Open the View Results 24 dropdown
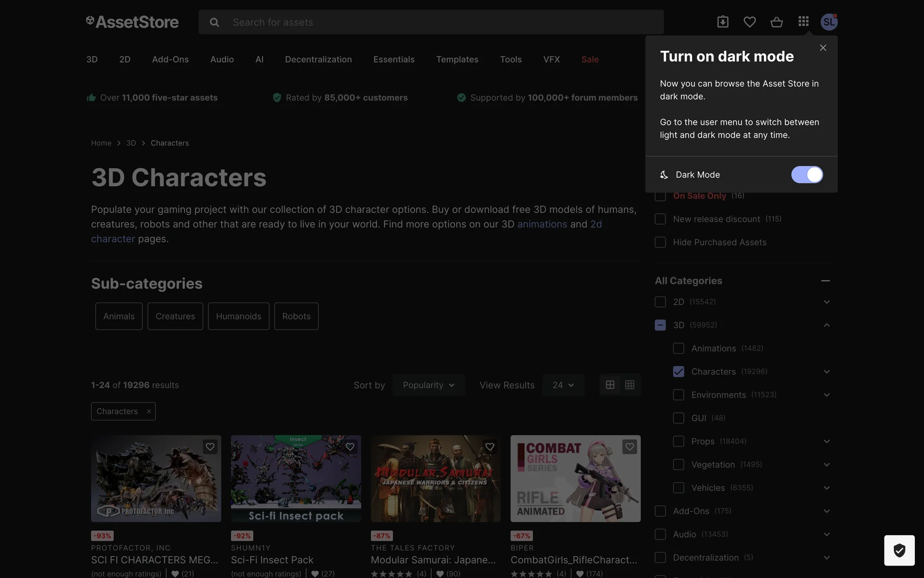 pos(563,385)
